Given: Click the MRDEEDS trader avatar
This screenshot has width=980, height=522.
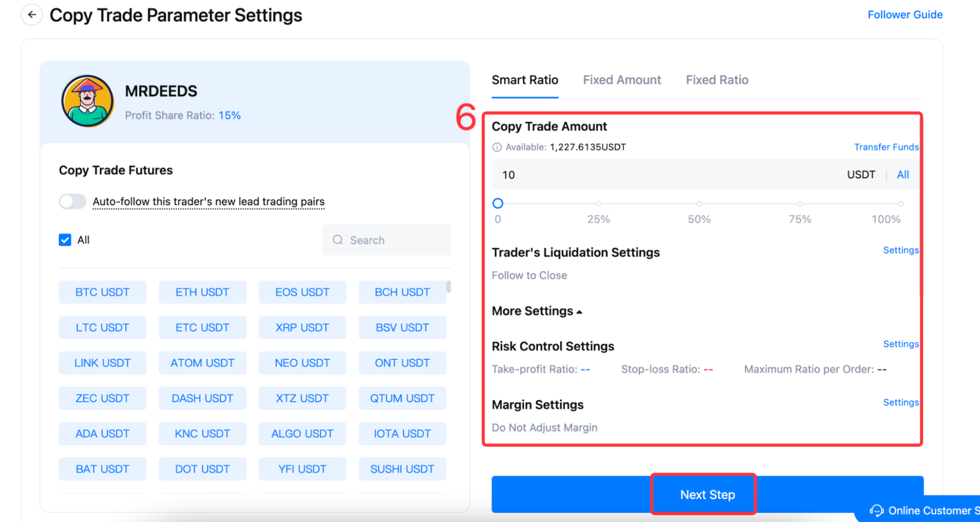Looking at the screenshot, I should (88, 101).
